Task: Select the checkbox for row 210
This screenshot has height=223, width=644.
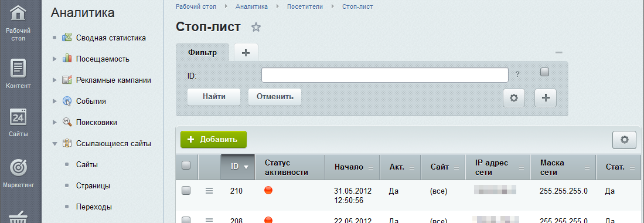Action: click(186, 191)
